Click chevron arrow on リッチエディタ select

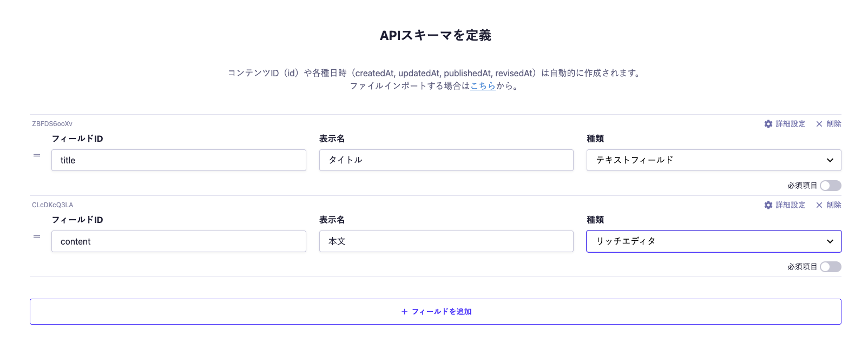pos(830,241)
